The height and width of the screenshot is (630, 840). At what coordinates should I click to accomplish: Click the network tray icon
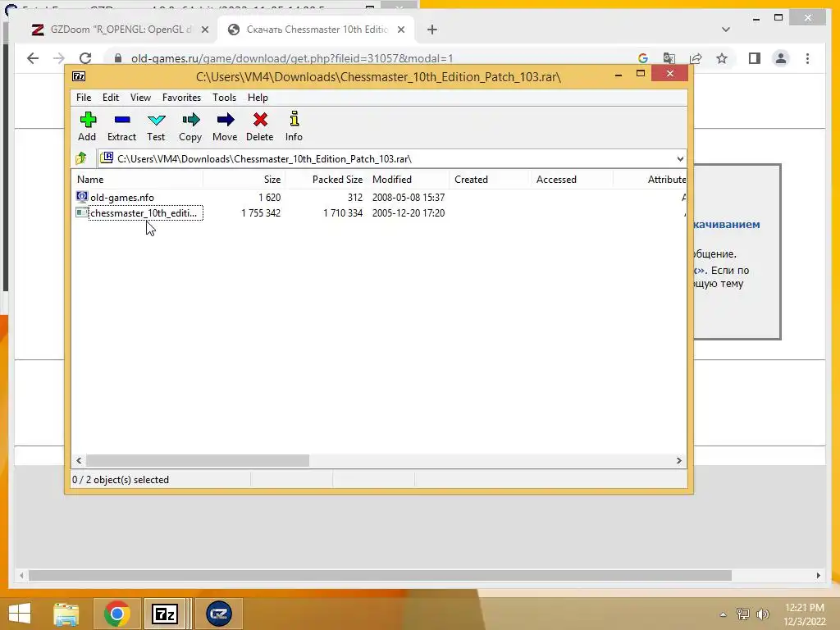(x=742, y=614)
